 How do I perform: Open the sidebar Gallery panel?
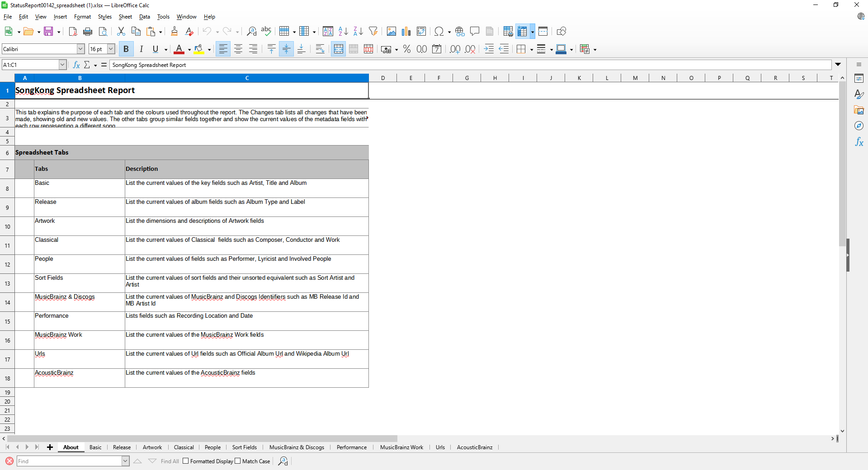859,110
